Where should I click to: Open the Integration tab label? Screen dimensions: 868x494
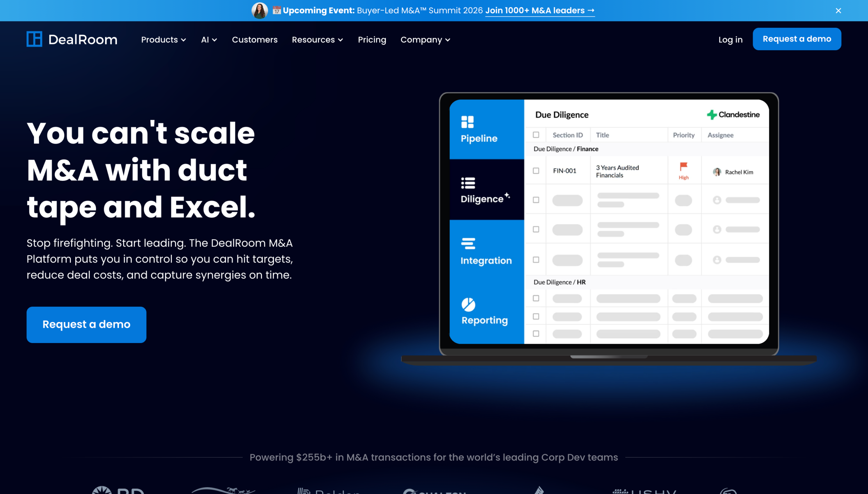click(486, 261)
